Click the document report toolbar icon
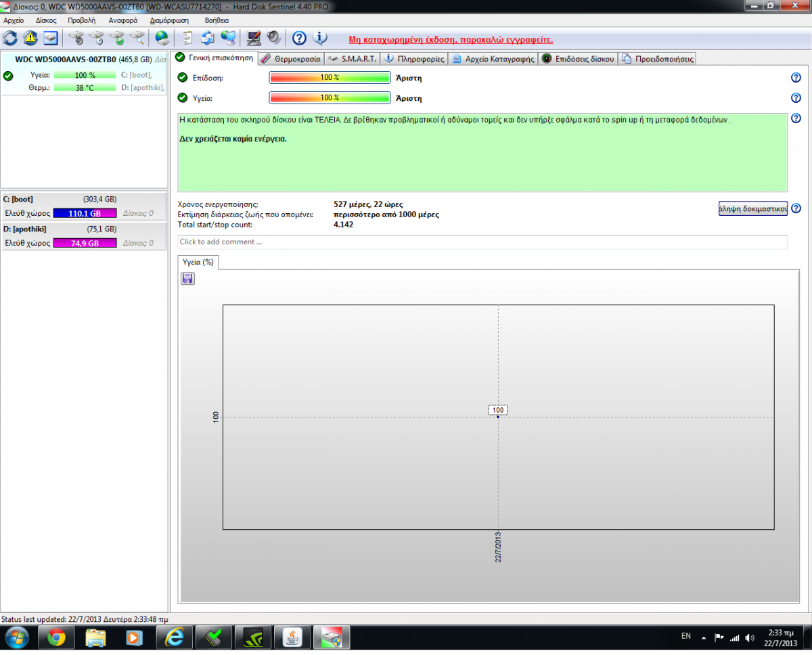 tap(188, 38)
